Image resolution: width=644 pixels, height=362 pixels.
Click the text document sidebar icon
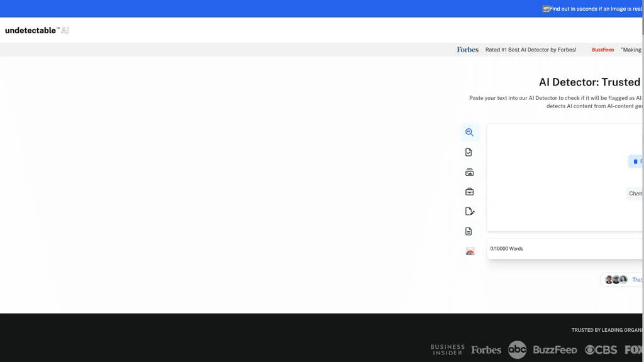point(469,231)
